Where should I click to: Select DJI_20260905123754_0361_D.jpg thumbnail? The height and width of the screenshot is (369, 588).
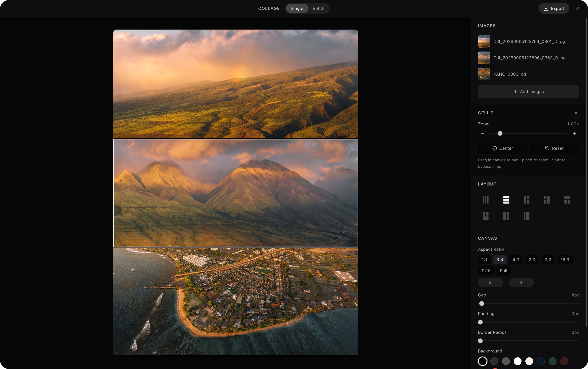[x=484, y=41]
